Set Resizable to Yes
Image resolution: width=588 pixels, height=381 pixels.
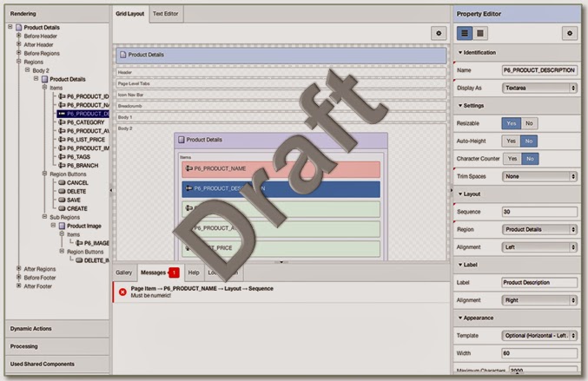click(512, 123)
